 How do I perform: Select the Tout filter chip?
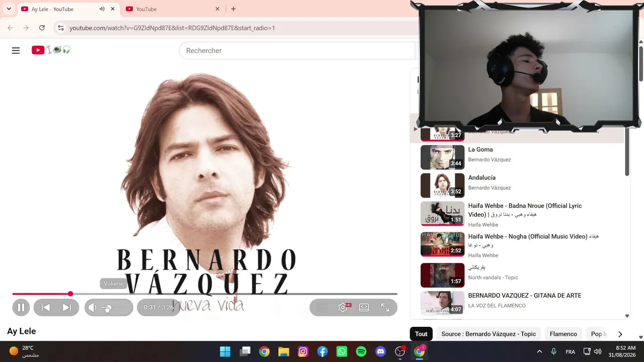pyautogui.click(x=421, y=334)
